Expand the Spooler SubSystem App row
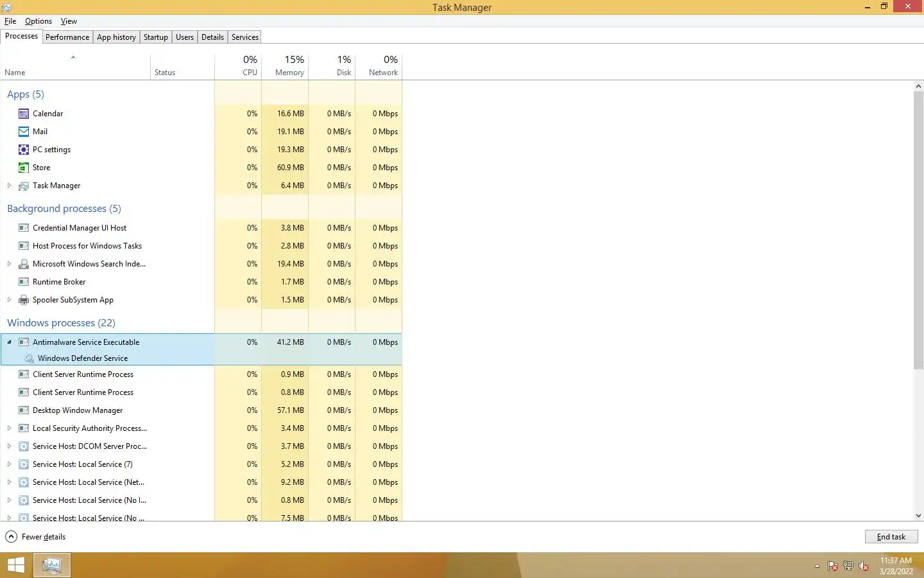The height and width of the screenshot is (578, 924). point(9,300)
